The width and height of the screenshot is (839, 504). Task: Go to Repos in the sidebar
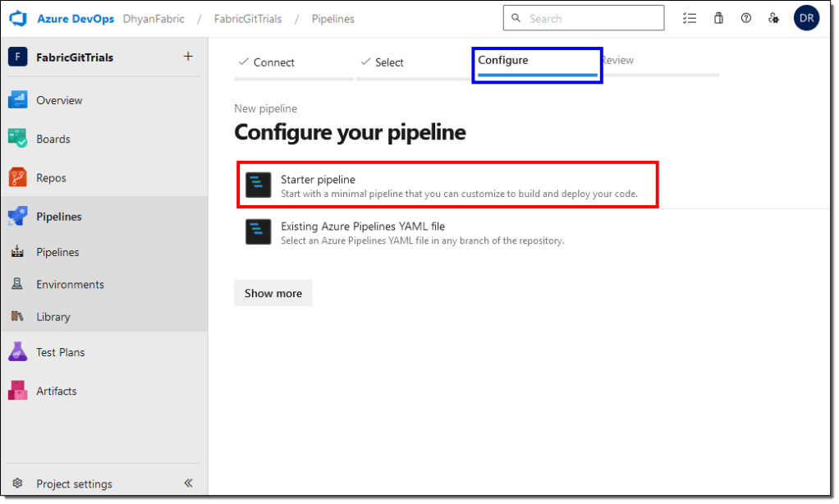(51, 178)
